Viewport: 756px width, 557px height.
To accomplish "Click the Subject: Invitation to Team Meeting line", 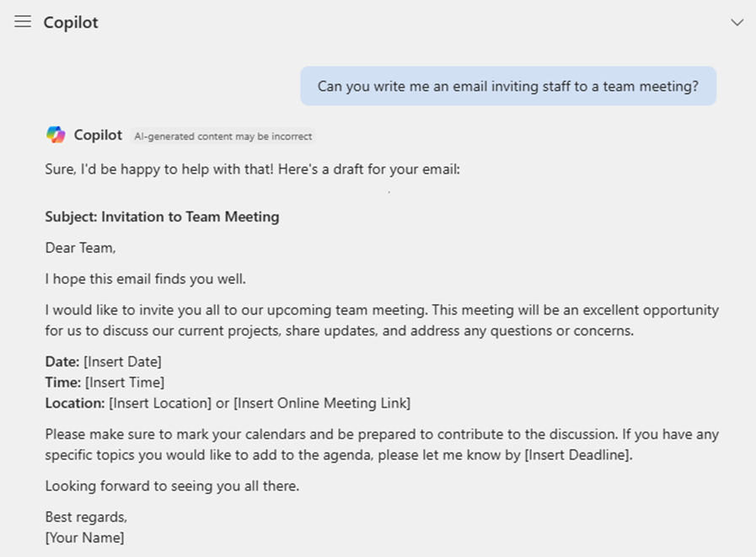I will coord(162,217).
